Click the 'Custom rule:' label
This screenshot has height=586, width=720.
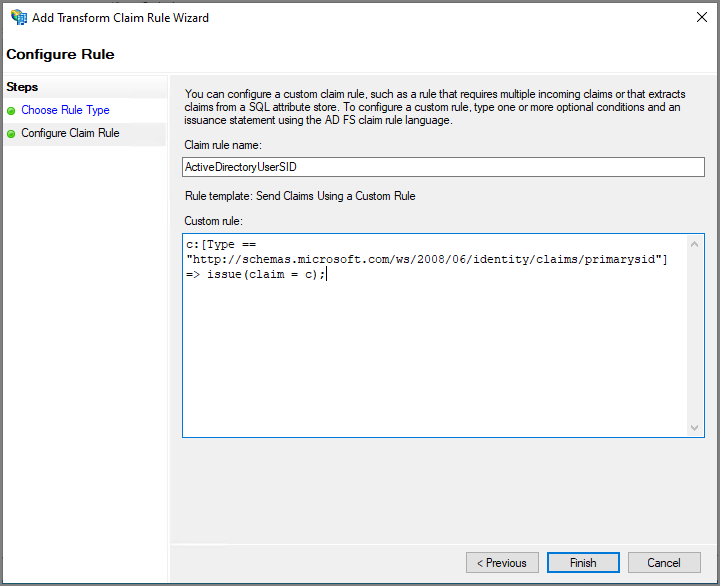213,221
